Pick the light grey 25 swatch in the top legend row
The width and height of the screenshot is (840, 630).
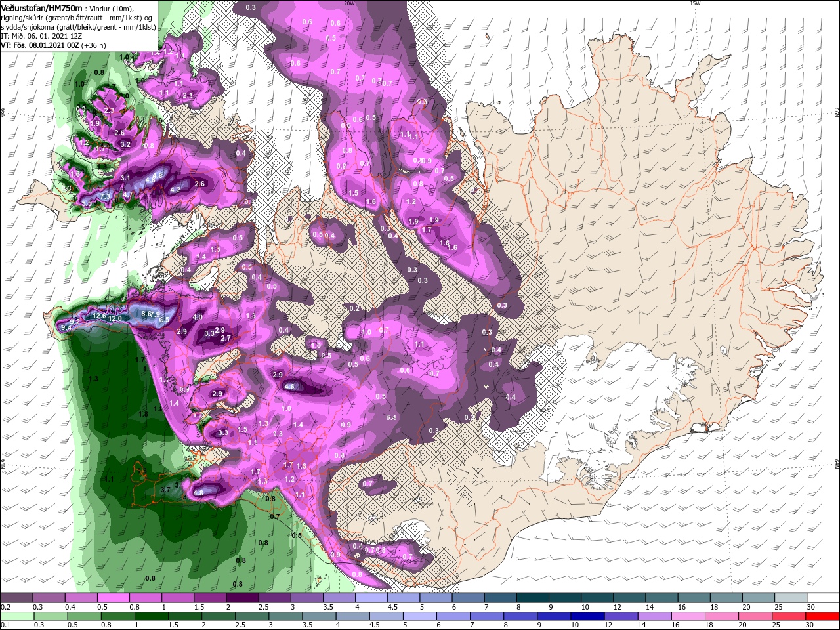(x=791, y=598)
